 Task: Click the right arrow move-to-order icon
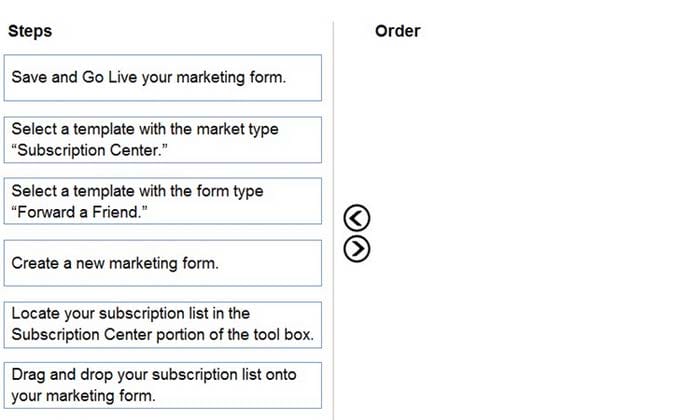(357, 249)
